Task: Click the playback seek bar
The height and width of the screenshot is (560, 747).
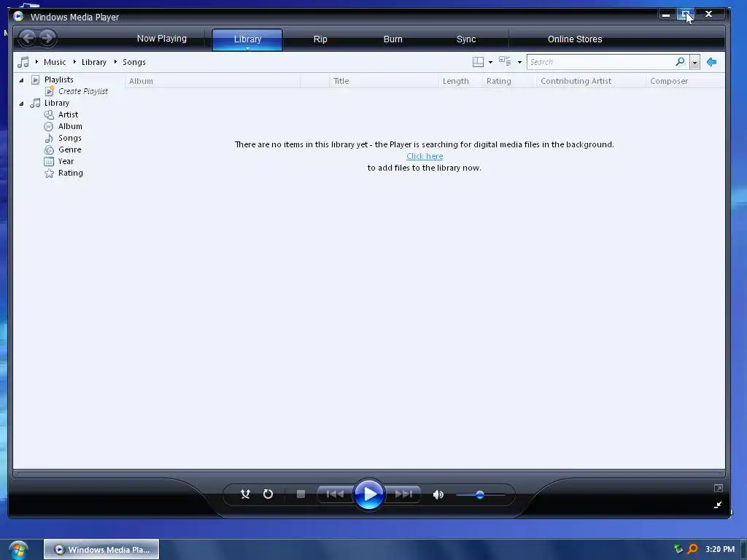Action: (369, 474)
